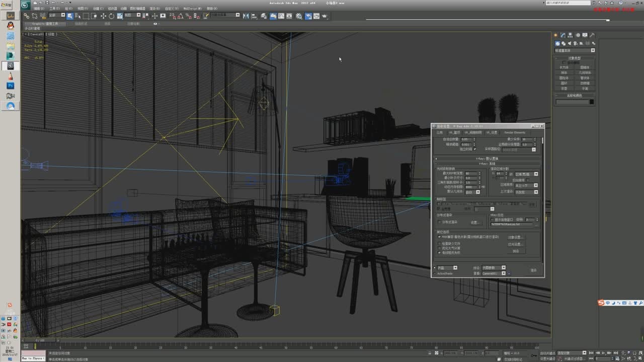Open the Create command panel tab
This screenshot has width=644, height=362.
click(x=556, y=35)
